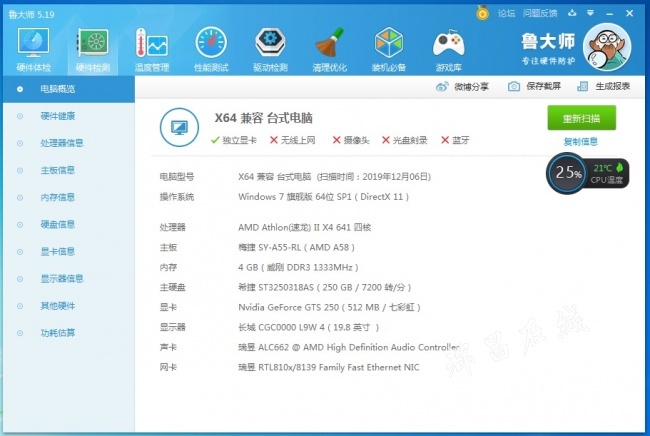The image size is (650, 436).
Task: Click the X64 兼容 台式电脑 heading
Action: (264, 118)
